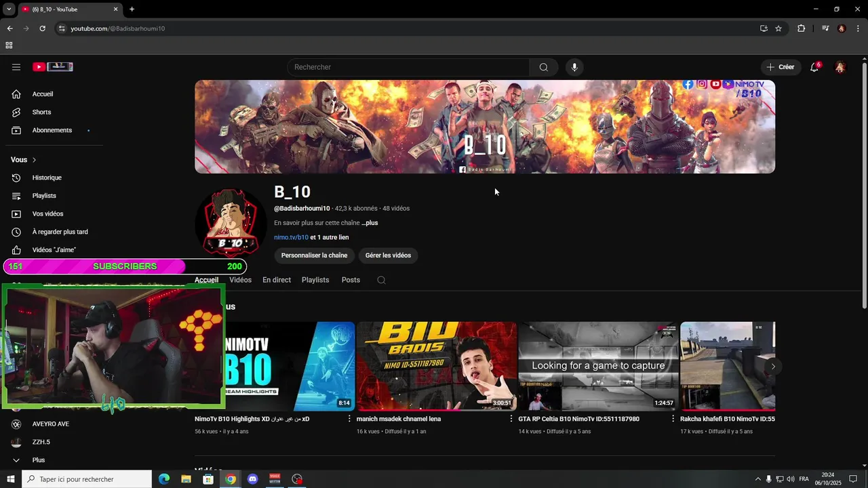This screenshot has height=488, width=868.
Task: Open options for GTA RP Celtia video
Action: pos(673,419)
